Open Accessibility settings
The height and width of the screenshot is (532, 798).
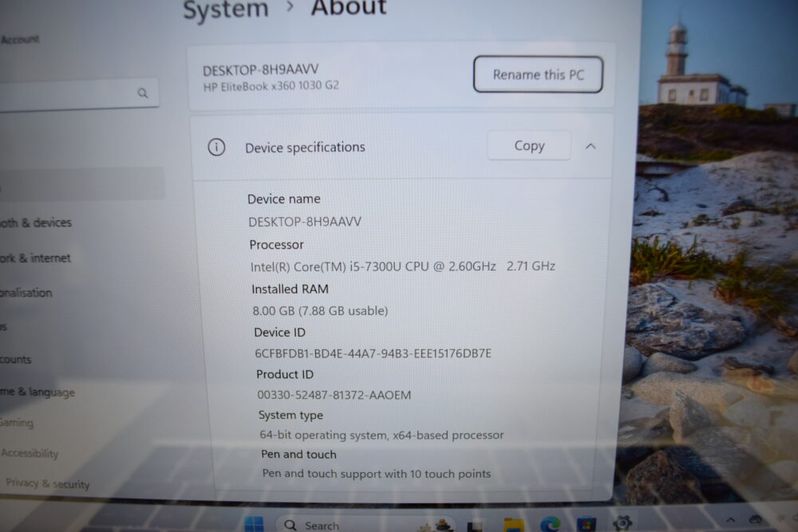pyautogui.click(x=30, y=453)
